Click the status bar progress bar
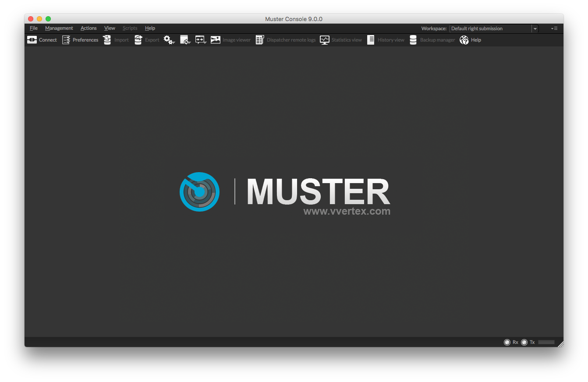Screen dimensions: 588x382 click(546, 342)
